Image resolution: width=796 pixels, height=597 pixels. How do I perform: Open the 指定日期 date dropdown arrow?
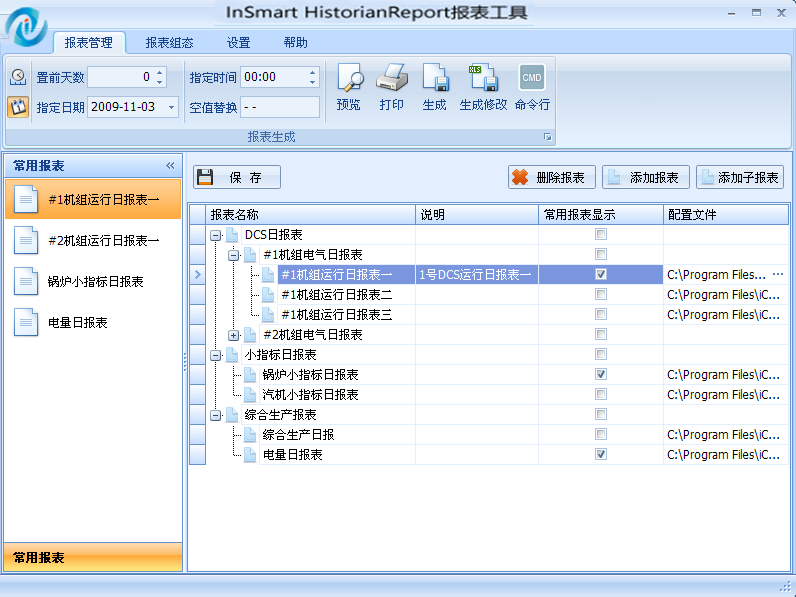click(172, 107)
